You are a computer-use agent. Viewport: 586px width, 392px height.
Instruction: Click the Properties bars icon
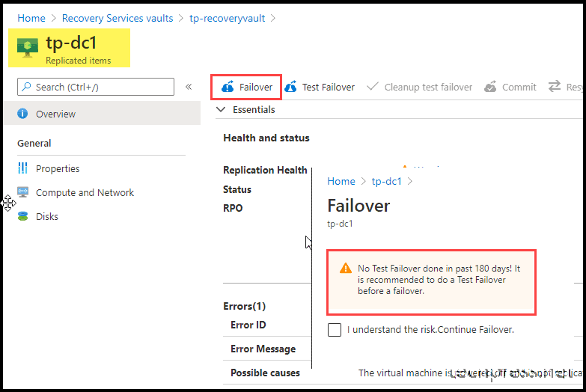tap(22, 168)
